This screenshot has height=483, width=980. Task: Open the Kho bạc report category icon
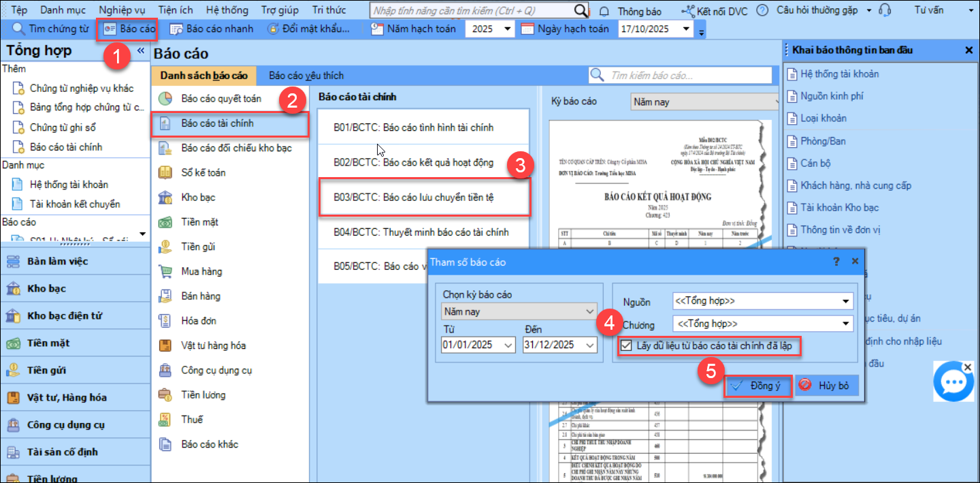pyautogui.click(x=165, y=198)
